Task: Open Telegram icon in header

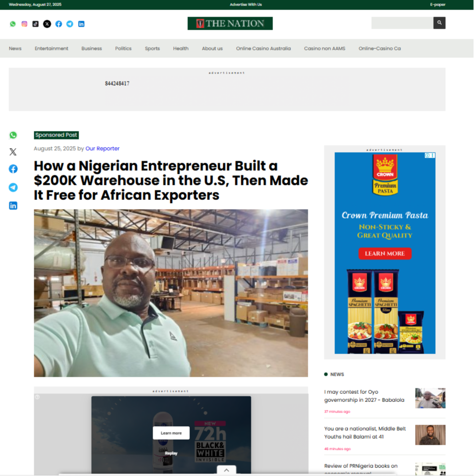Action: point(70,24)
